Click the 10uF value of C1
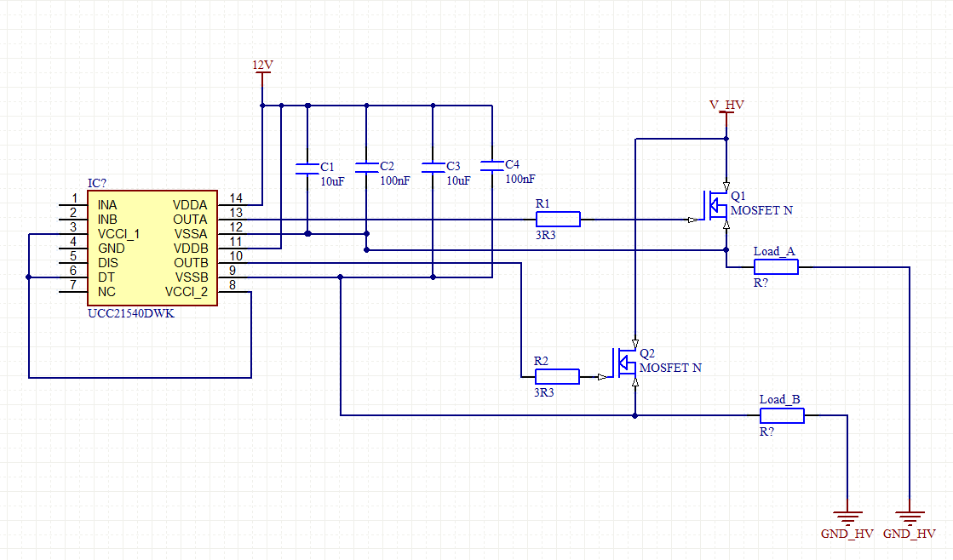 pos(332,181)
